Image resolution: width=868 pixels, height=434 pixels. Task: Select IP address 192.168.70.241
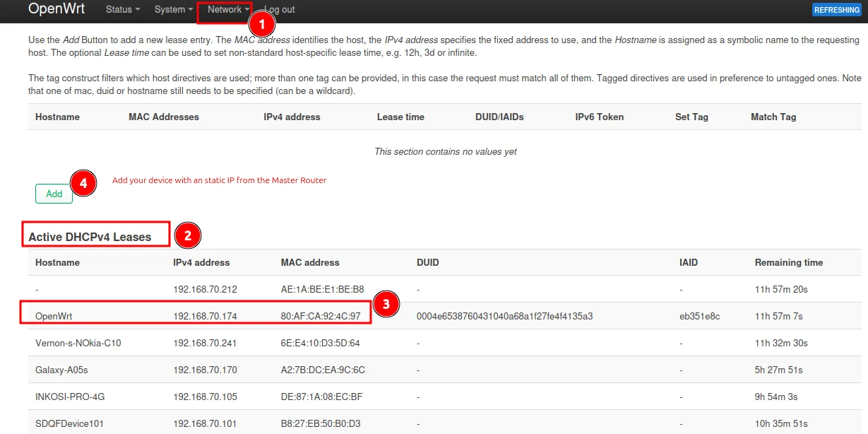pos(205,343)
